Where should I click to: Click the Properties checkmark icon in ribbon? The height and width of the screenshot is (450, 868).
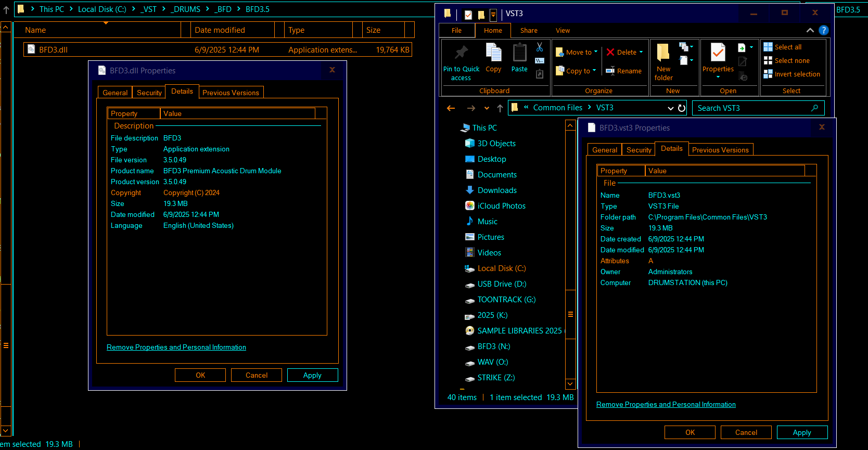click(718, 52)
